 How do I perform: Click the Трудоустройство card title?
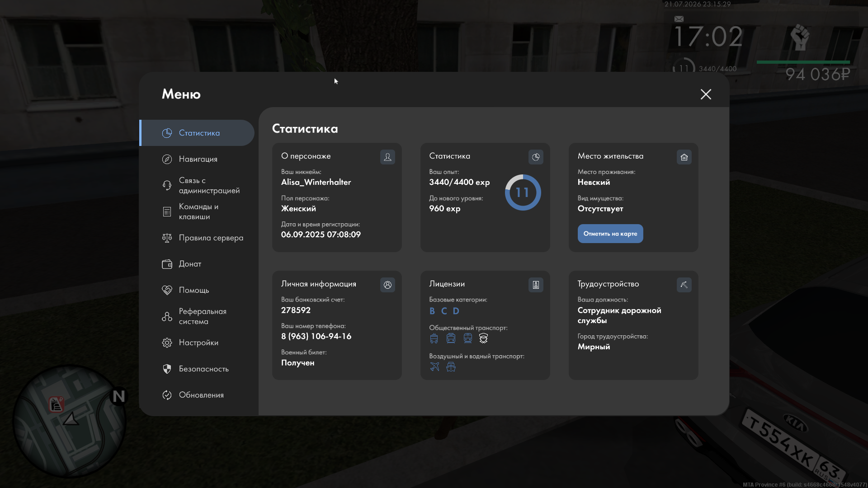608,284
